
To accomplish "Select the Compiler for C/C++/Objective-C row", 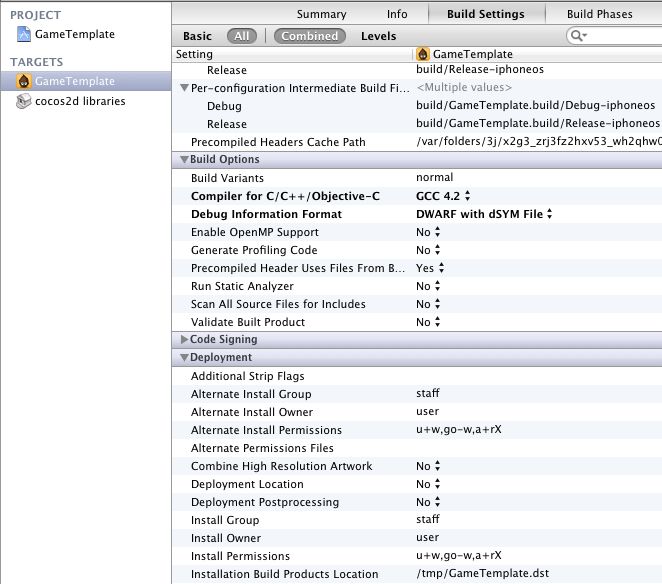I will pos(417,196).
